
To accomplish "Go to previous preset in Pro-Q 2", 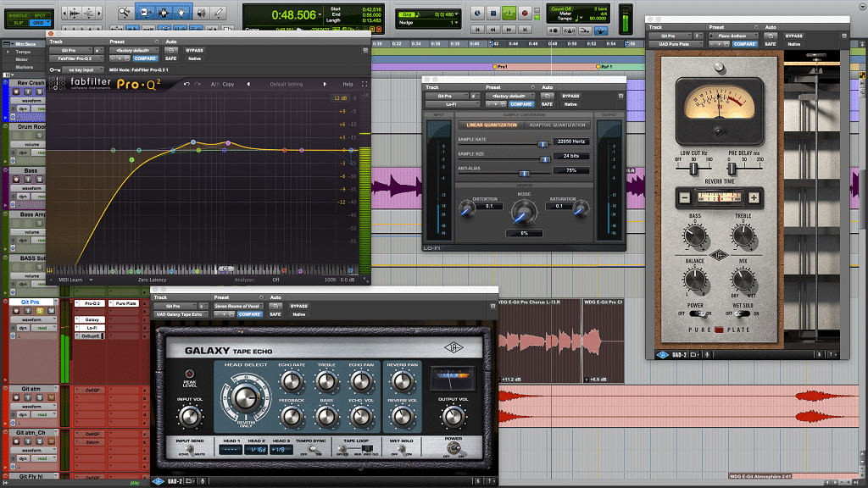I will click(x=248, y=84).
